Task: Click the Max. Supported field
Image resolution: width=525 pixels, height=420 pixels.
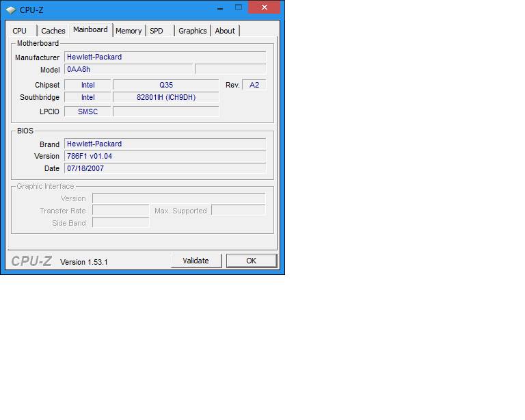Action: click(x=239, y=211)
